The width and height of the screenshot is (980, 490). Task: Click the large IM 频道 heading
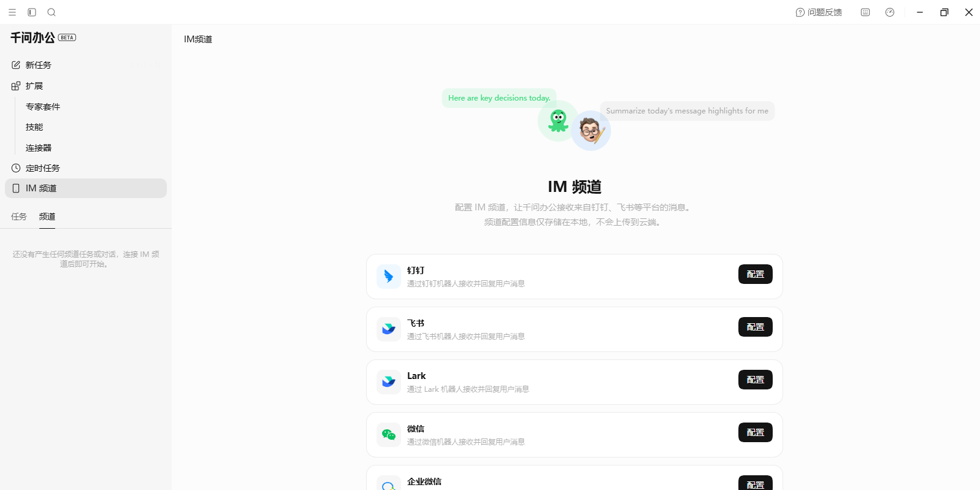(575, 186)
